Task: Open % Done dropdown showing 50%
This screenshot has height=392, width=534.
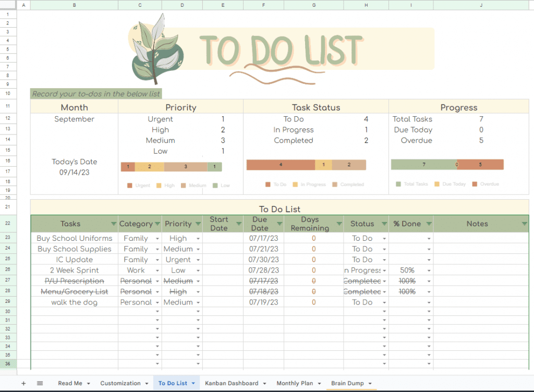Action: pos(429,271)
